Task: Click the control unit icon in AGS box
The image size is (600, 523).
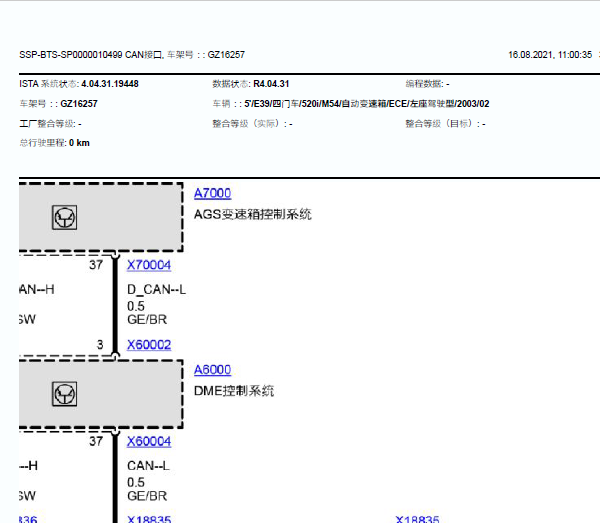Action: [x=64, y=217]
